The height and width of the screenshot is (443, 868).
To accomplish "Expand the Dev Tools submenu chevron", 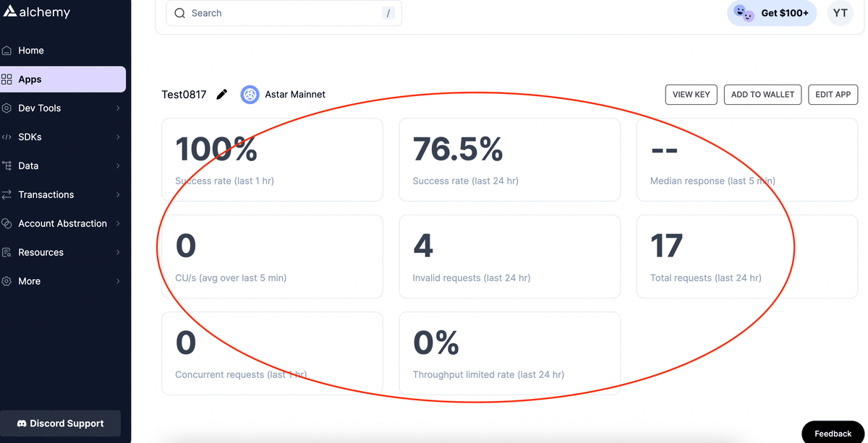I will (118, 108).
